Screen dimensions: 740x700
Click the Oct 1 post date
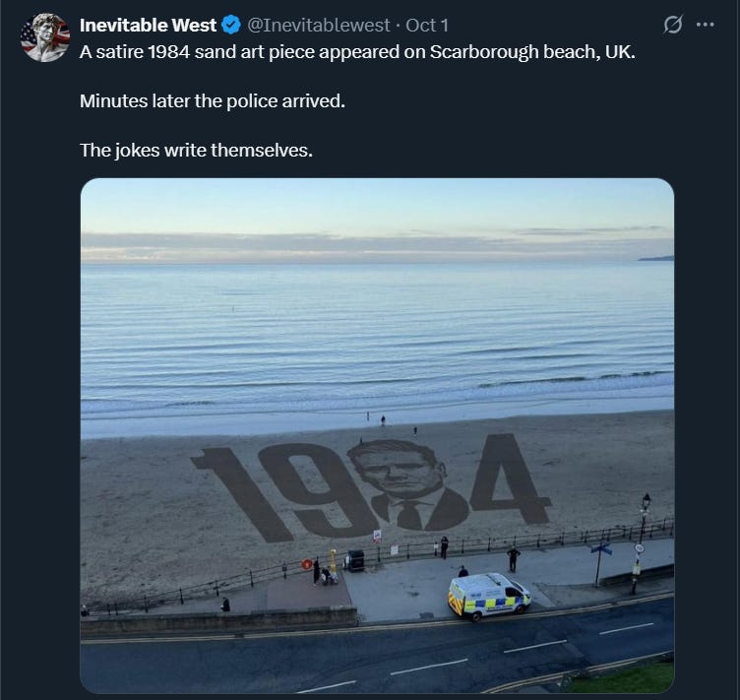(x=427, y=25)
